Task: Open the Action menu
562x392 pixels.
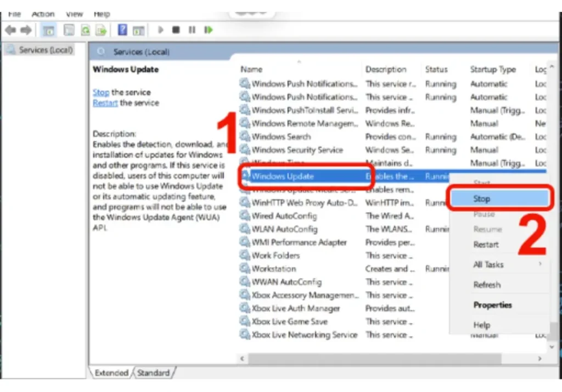Action: (x=43, y=14)
